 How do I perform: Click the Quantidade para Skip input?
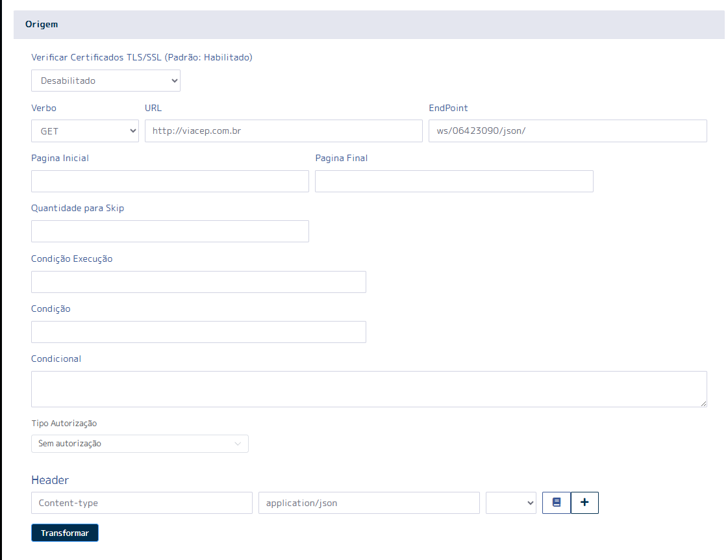coord(170,231)
